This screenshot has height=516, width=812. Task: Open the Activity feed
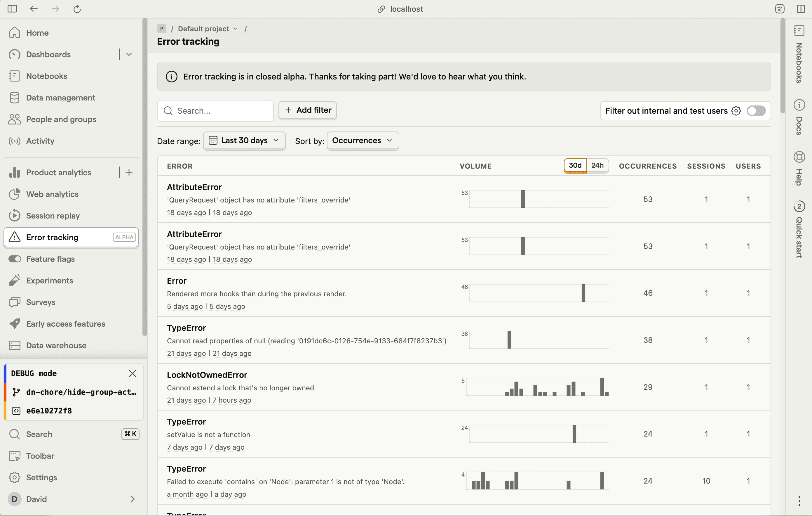coord(40,141)
